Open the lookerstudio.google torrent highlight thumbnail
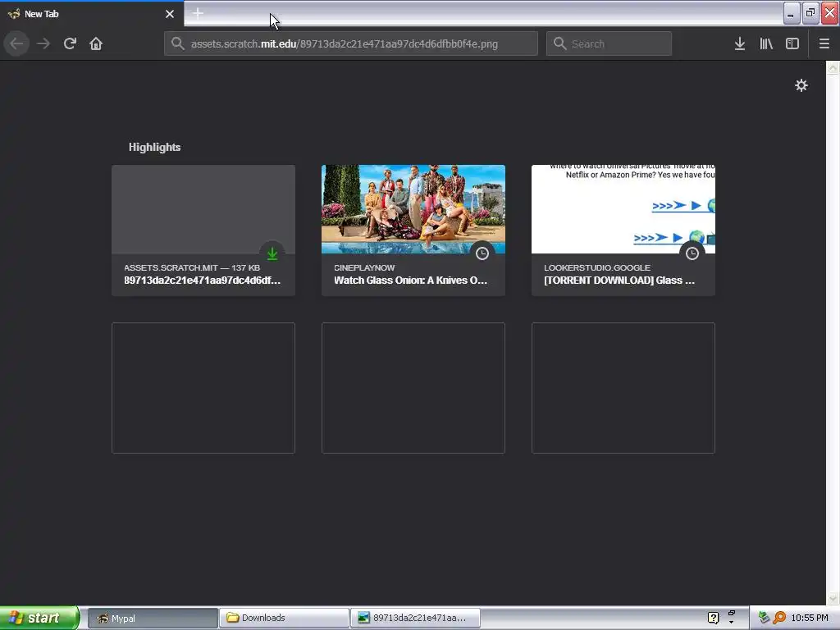 tap(623, 209)
